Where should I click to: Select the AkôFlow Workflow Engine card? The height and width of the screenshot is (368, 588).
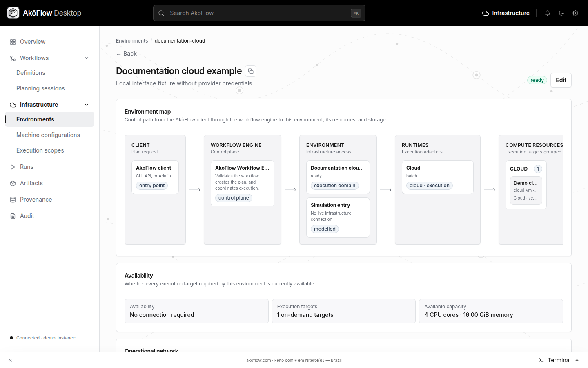243,183
